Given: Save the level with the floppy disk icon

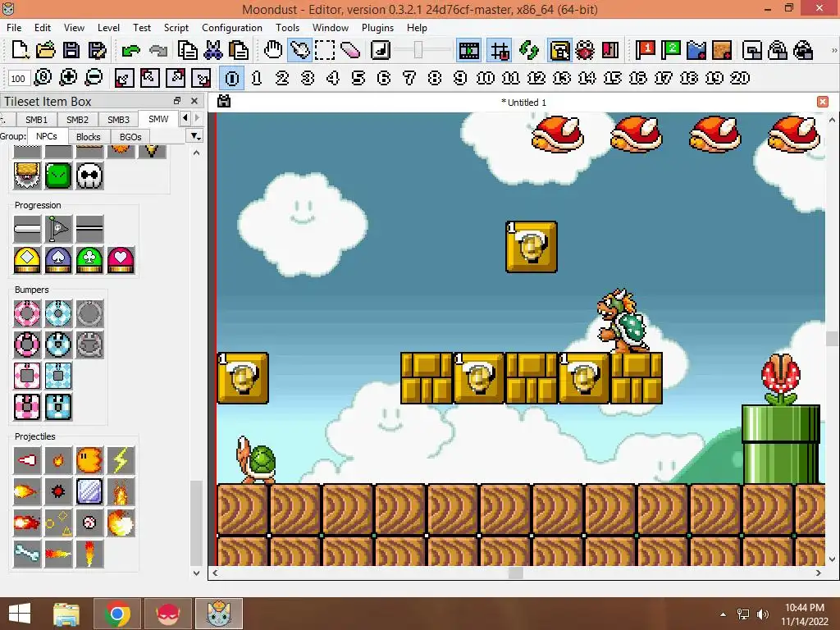Looking at the screenshot, I should click(x=71, y=50).
